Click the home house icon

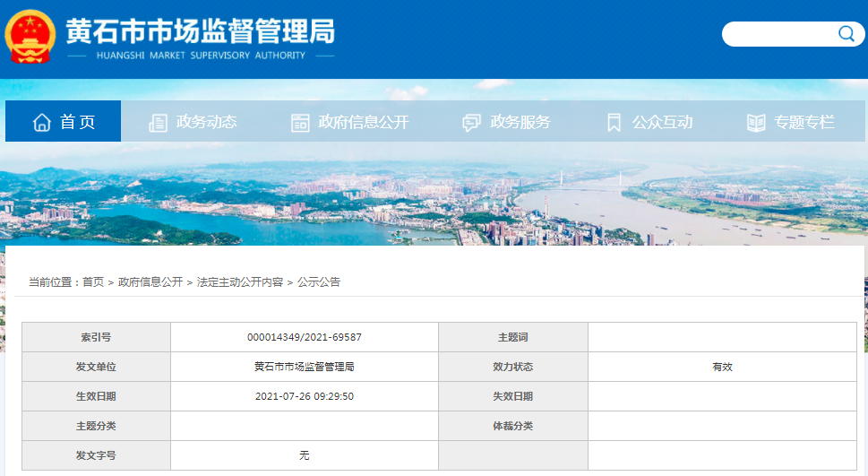coord(41,122)
